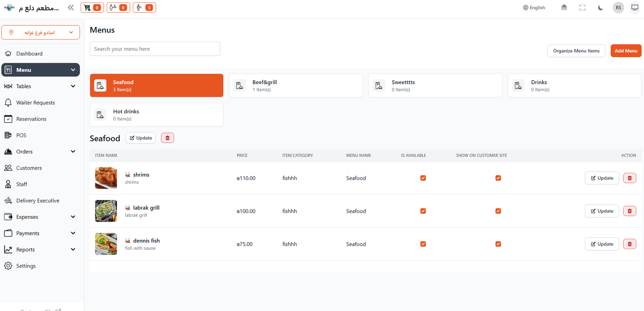
Task: Open Waiter Requests in the sidebar
Action: click(35, 103)
